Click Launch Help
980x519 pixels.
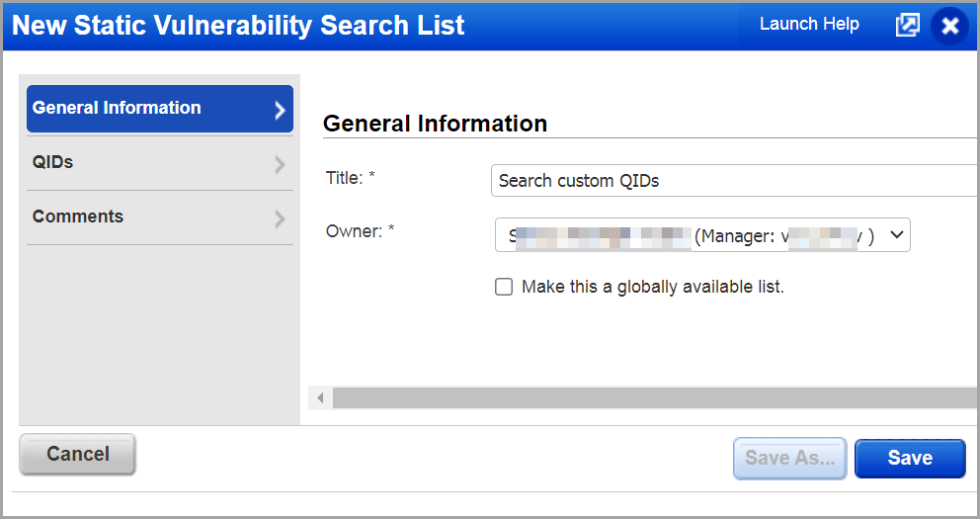[809, 25]
